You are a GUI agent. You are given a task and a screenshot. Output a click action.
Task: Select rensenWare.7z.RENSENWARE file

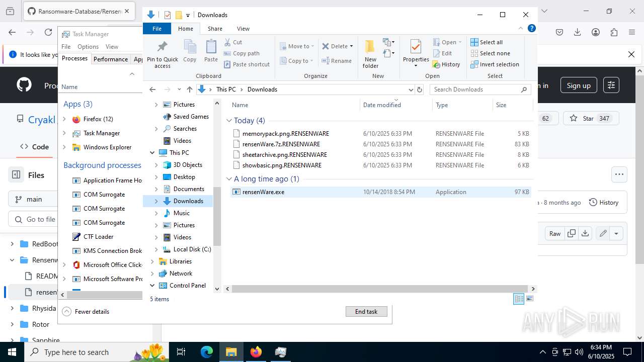[x=381, y=144]
